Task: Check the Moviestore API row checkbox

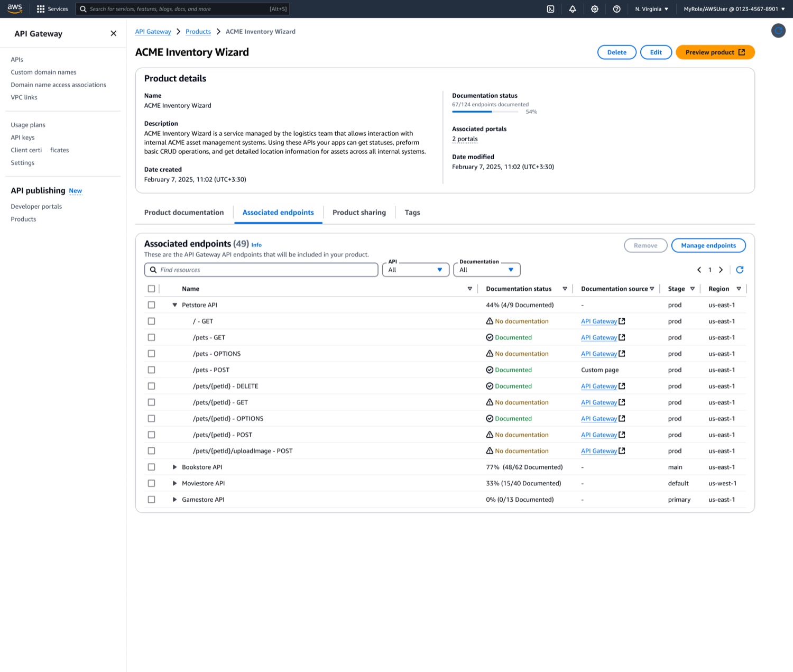Action: [151, 483]
